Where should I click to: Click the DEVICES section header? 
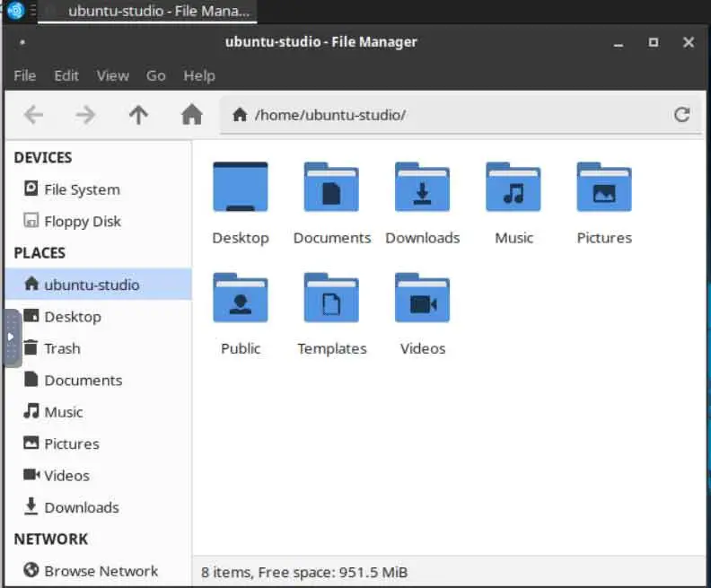pos(42,157)
